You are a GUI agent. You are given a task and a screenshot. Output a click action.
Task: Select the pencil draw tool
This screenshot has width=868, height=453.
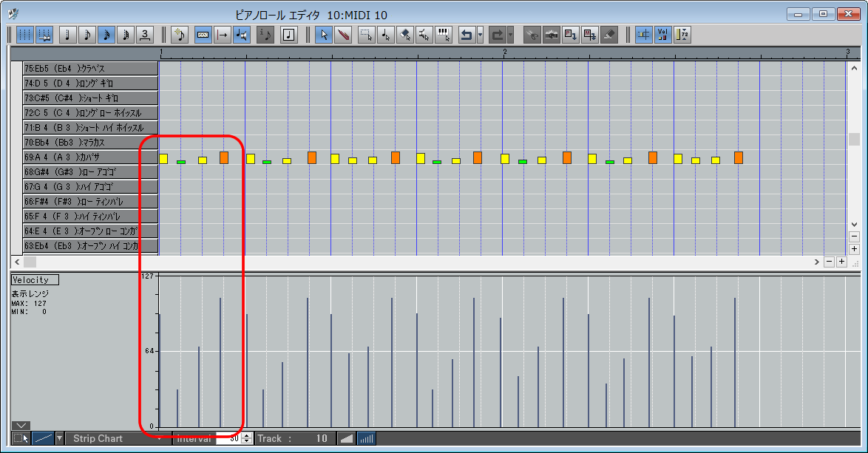click(342, 35)
